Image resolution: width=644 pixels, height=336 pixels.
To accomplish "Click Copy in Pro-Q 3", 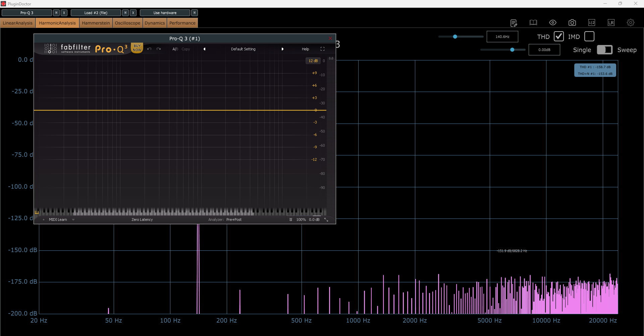I will click(185, 49).
